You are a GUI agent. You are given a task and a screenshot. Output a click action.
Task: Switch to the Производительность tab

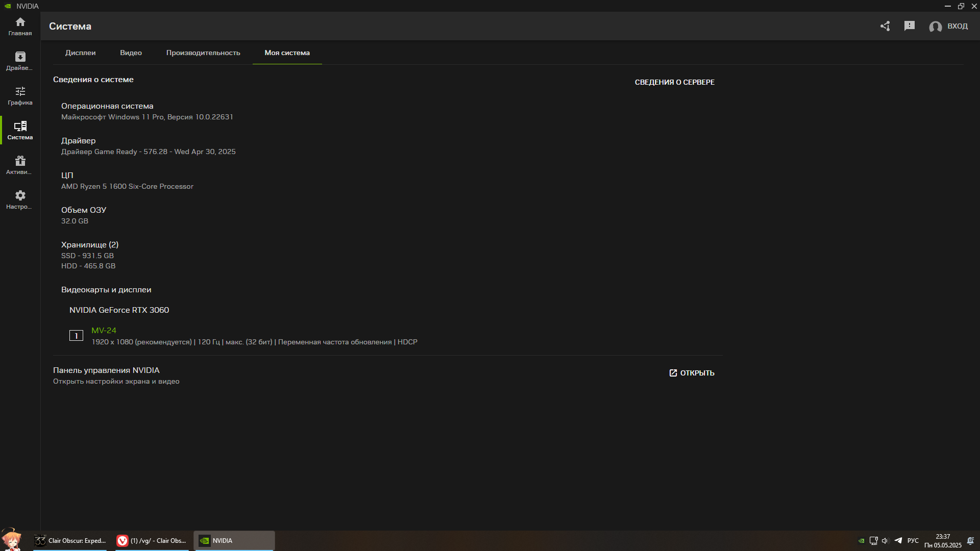(x=203, y=53)
